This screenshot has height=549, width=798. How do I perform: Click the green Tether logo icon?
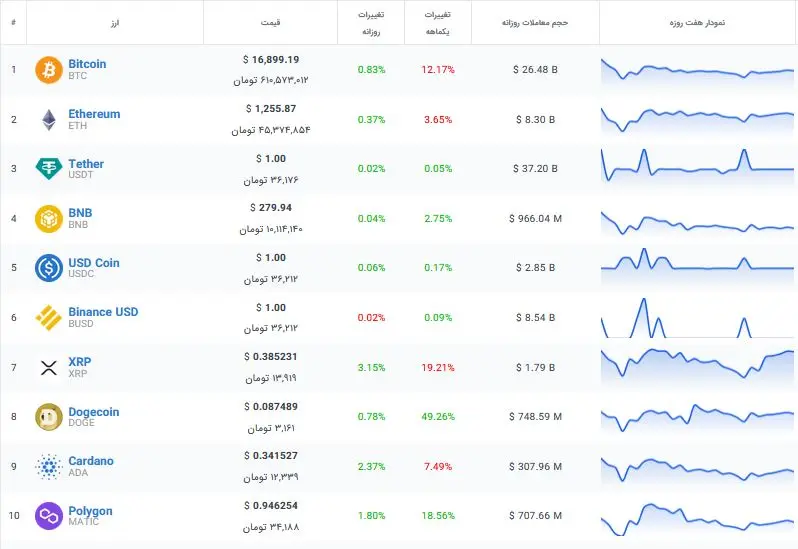coord(49,168)
